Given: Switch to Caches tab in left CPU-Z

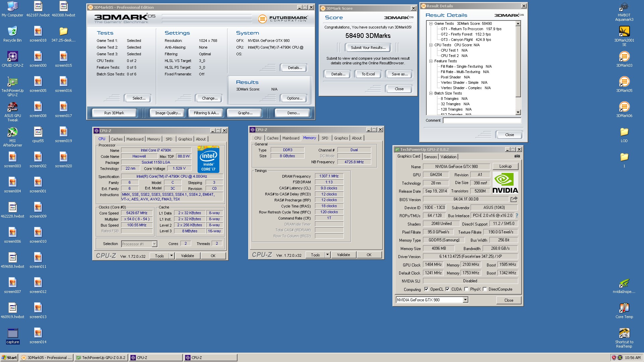Looking at the screenshot, I should 117,139.
